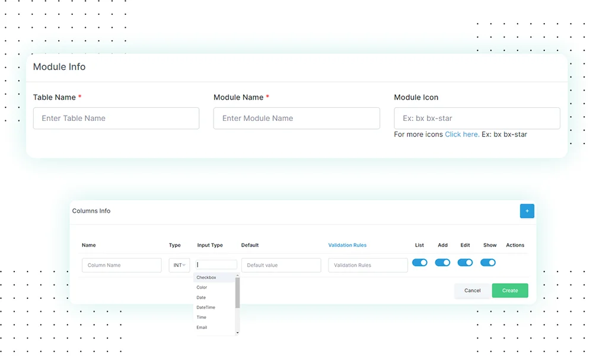This screenshot has height=364, width=593.
Task: Toggle the List switch off
Action: (x=420, y=263)
